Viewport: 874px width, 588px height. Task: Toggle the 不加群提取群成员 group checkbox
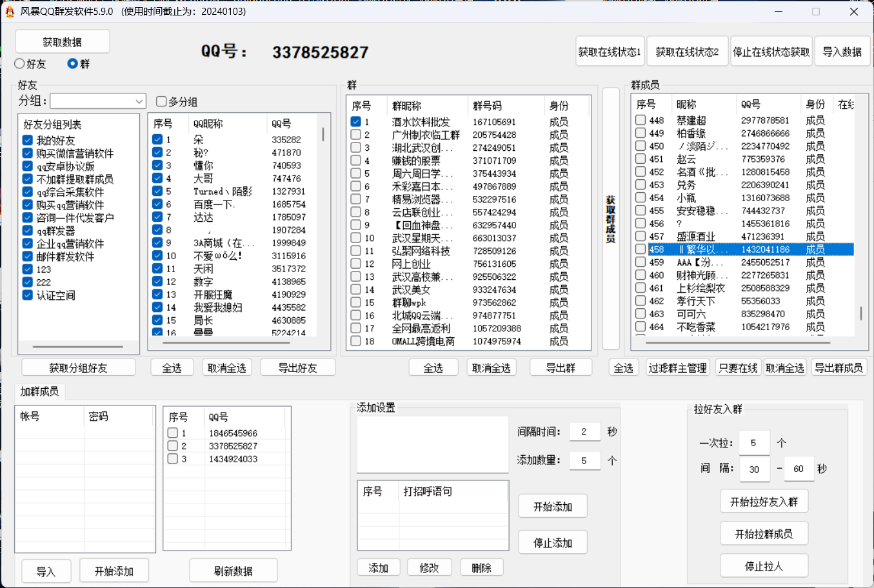click(x=28, y=179)
